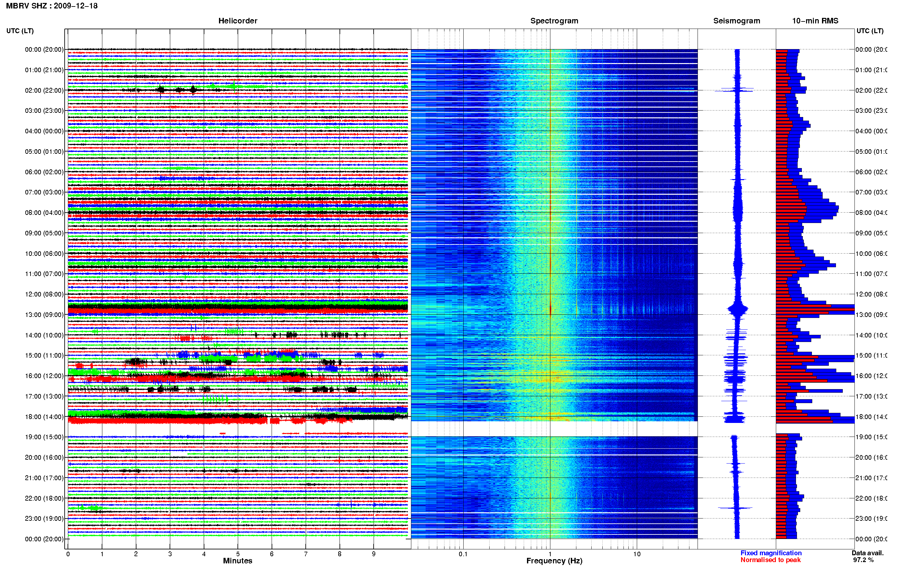The image size is (924, 578).
Task: Click the peak RMS bar near 13:00
Action: (815, 309)
